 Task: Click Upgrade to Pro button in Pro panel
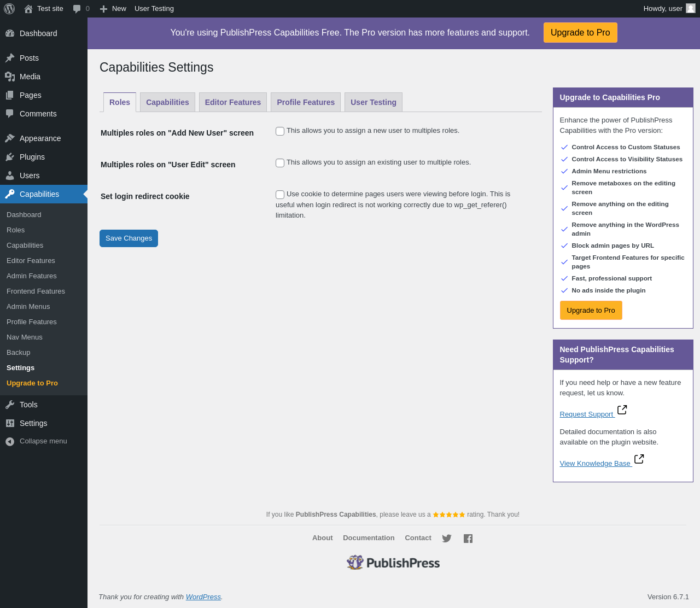tap(591, 310)
